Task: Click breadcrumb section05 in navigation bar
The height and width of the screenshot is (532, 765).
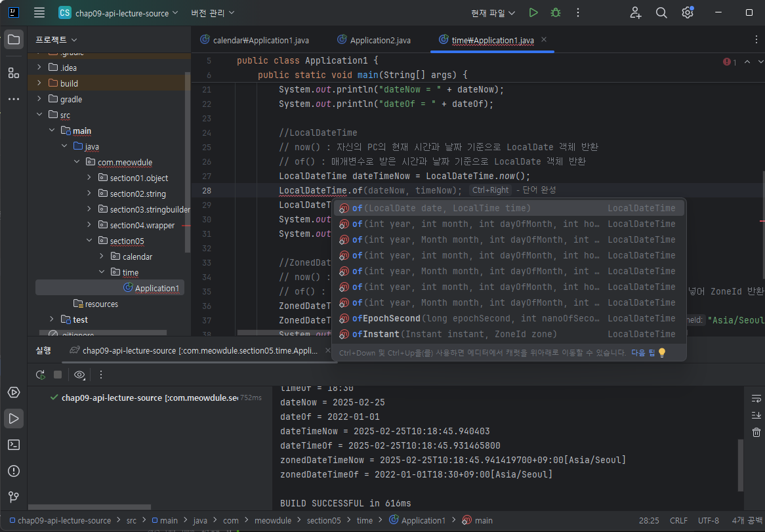Action: 323,520
